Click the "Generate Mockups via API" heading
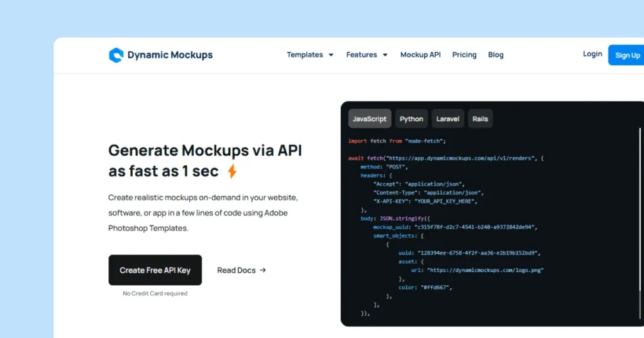The image size is (644, 338). click(205, 150)
